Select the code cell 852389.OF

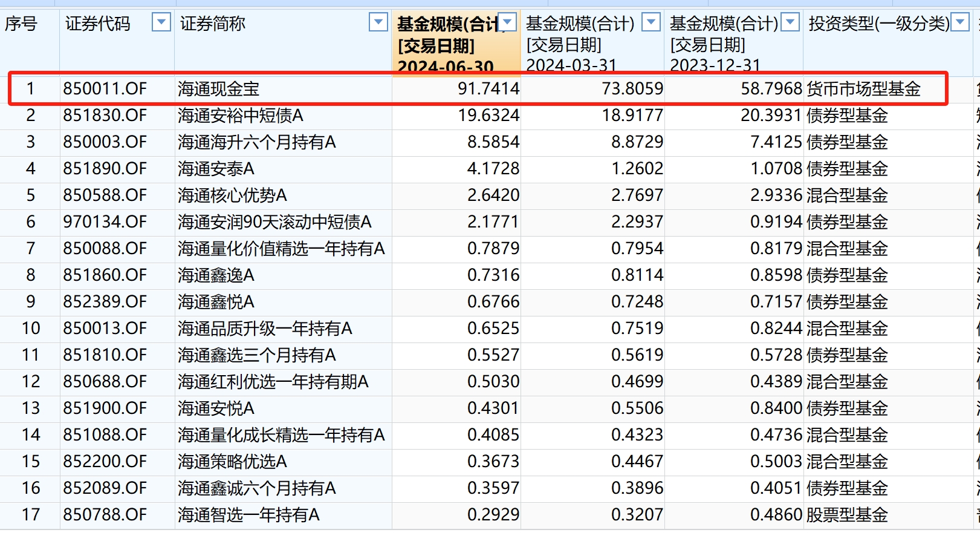coord(105,302)
